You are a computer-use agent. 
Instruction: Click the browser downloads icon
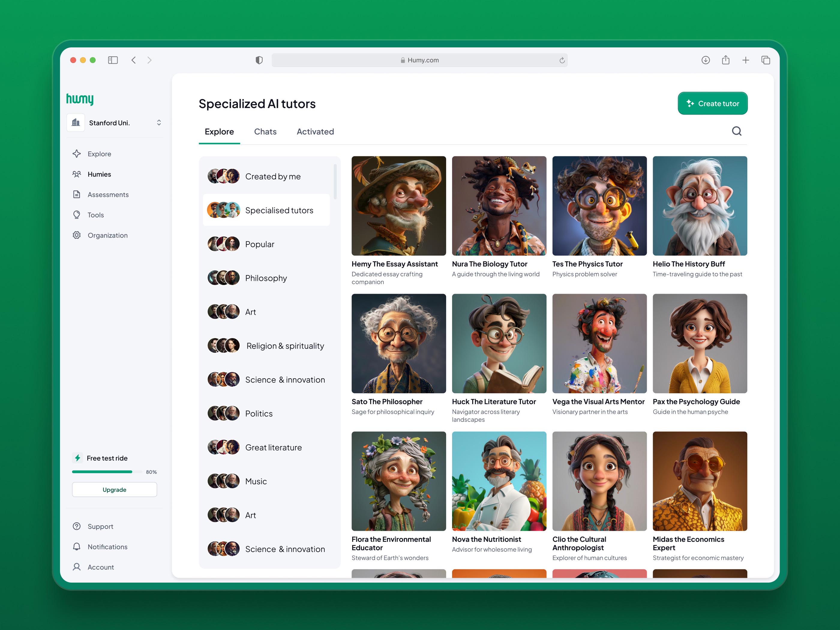point(706,60)
